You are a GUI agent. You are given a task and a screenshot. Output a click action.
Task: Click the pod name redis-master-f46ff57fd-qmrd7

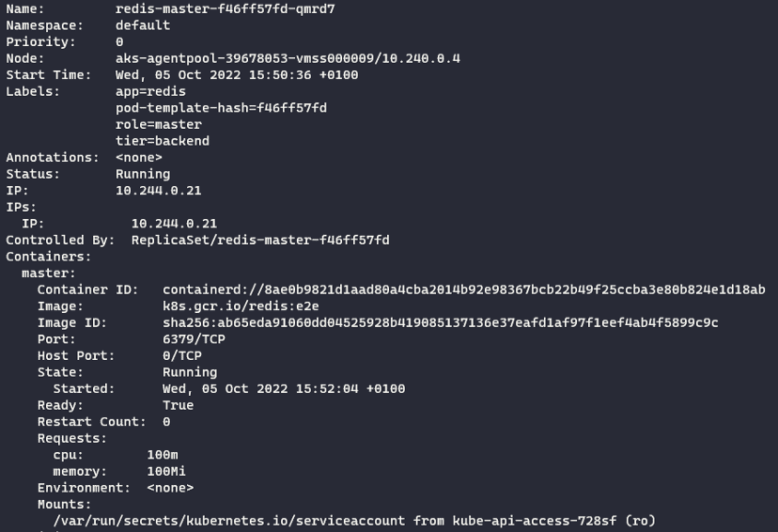[225, 8]
